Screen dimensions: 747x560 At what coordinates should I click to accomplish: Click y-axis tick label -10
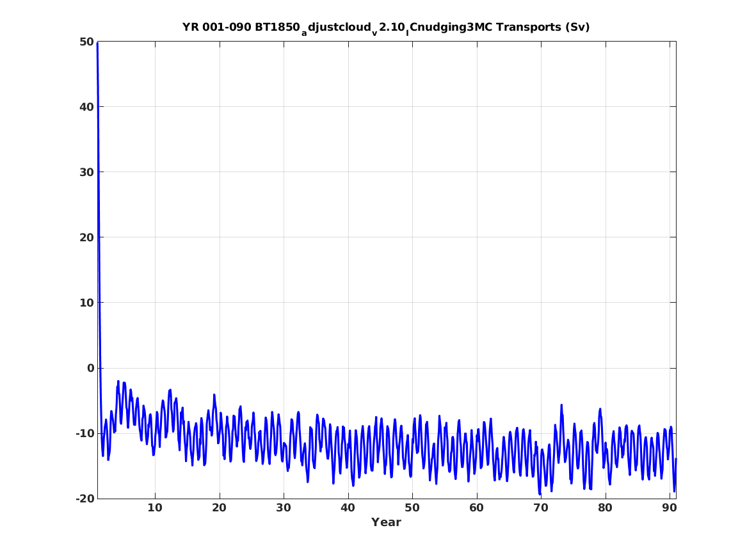pyautogui.click(x=84, y=433)
